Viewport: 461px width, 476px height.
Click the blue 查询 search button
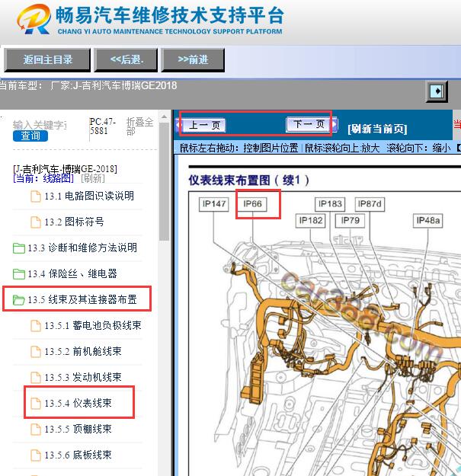(30, 136)
